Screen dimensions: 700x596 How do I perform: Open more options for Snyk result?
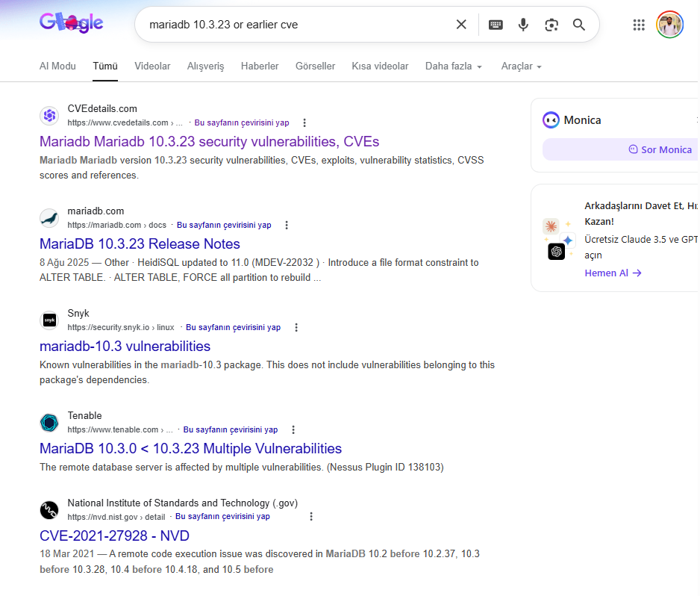296,327
